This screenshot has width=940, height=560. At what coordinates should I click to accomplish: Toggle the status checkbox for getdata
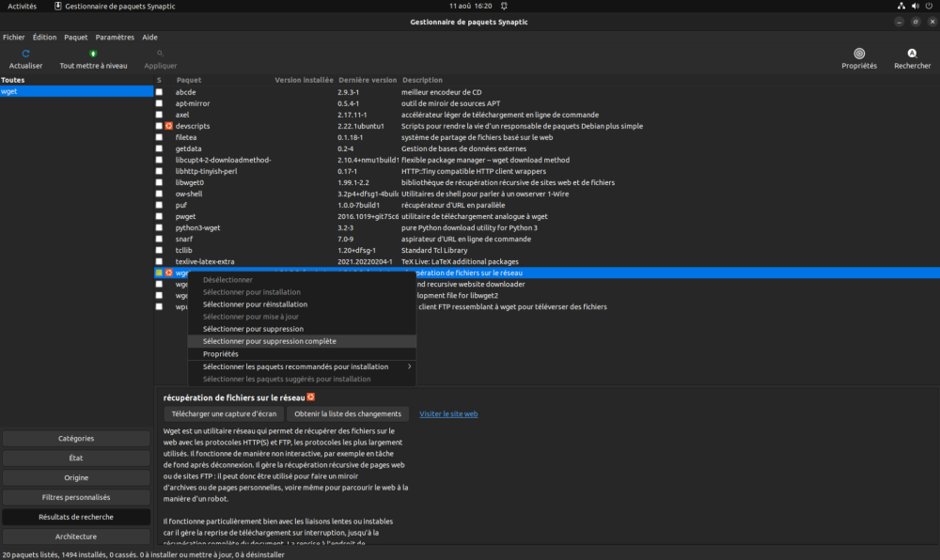159,148
